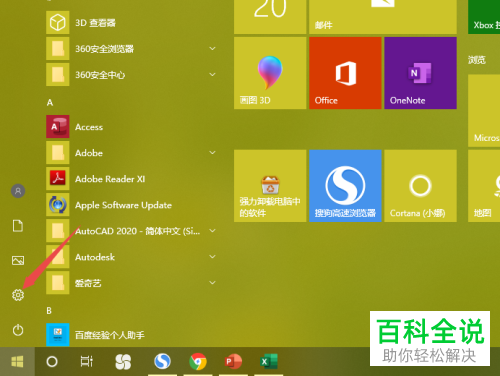The height and width of the screenshot is (376, 500).
Task: Open the Cortana (小娜) tile
Action: (420, 186)
